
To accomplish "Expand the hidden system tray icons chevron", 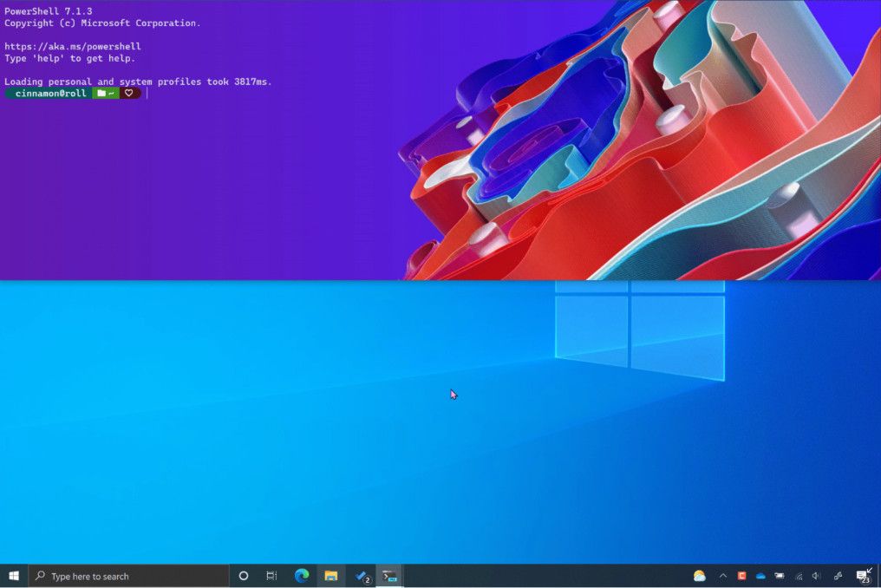I will tap(722, 575).
